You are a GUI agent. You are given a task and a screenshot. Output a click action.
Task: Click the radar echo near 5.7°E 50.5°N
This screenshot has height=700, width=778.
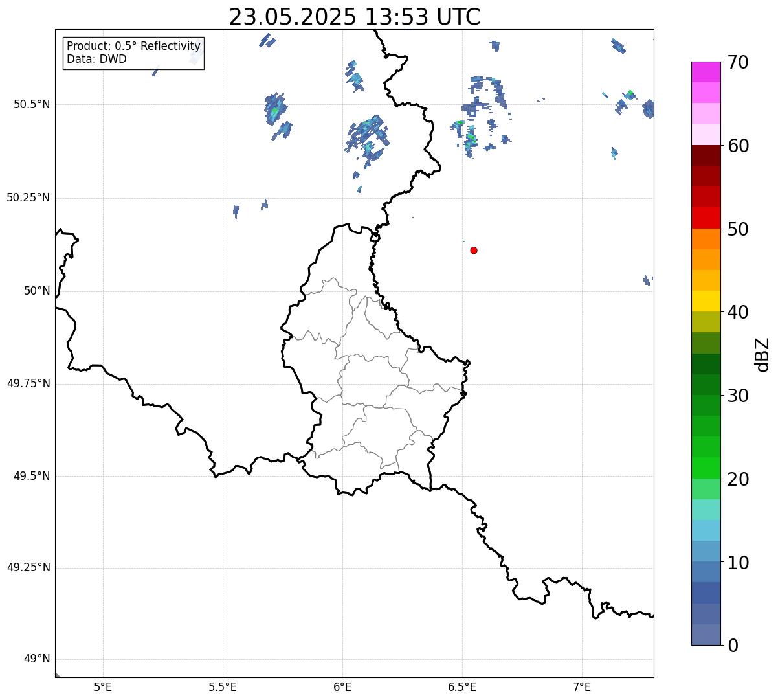[276, 110]
